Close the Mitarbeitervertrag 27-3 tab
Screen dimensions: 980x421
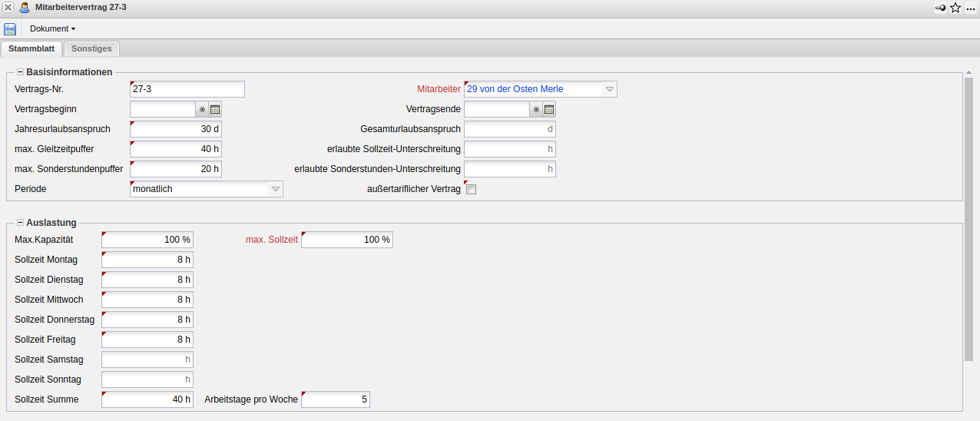coord(8,8)
